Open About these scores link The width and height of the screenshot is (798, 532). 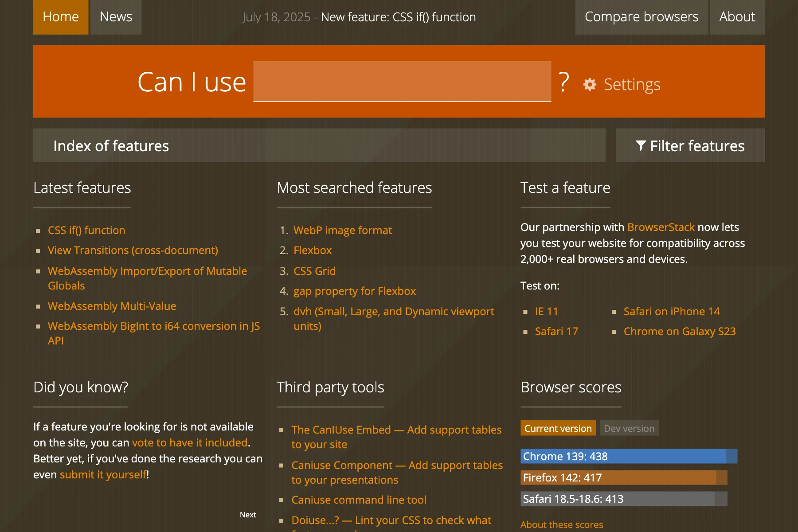point(561,524)
